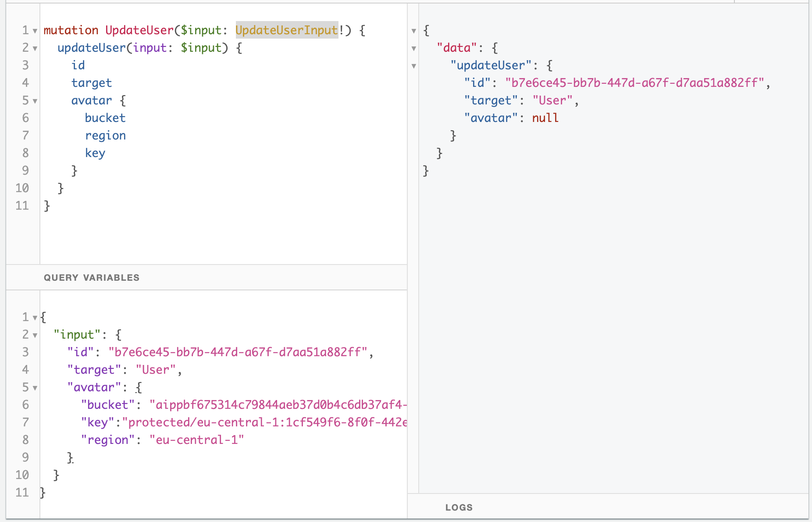Collapse the updateUser selection at line 2
The height and width of the screenshot is (522, 812).
[35, 48]
